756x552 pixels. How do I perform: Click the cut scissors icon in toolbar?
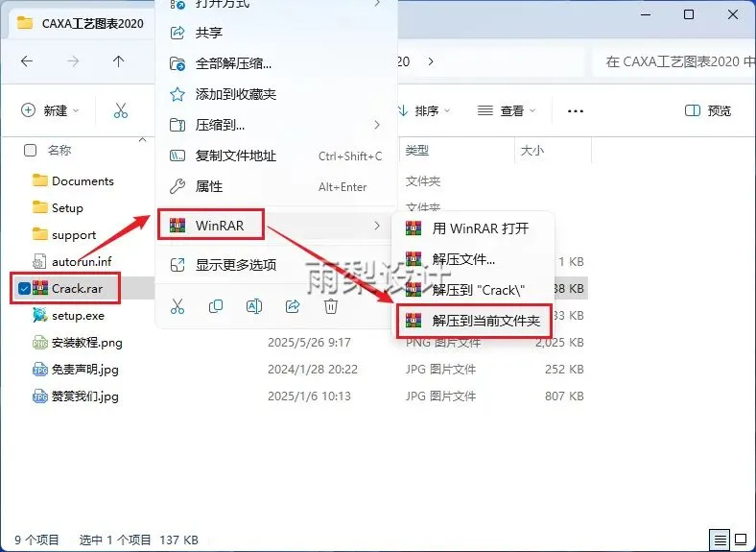121,111
